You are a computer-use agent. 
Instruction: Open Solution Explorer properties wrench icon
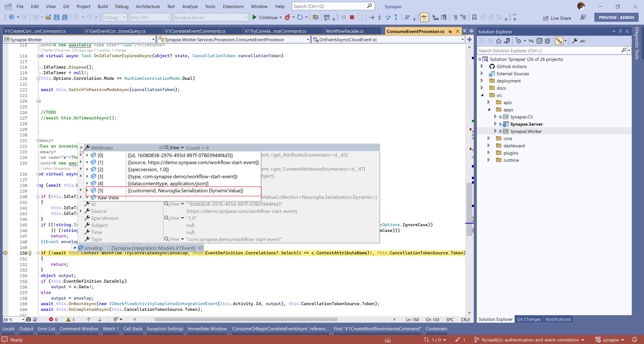click(x=575, y=41)
